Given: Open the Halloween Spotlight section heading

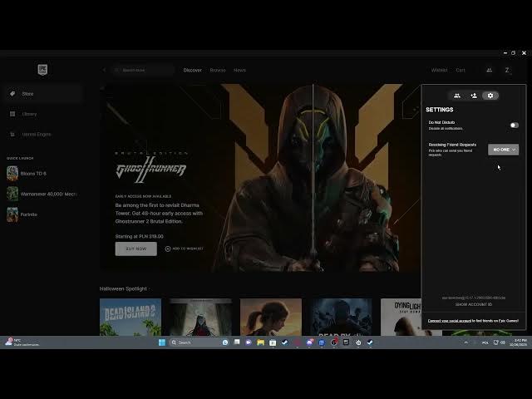Looking at the screenshot, I should pos(123,288).
